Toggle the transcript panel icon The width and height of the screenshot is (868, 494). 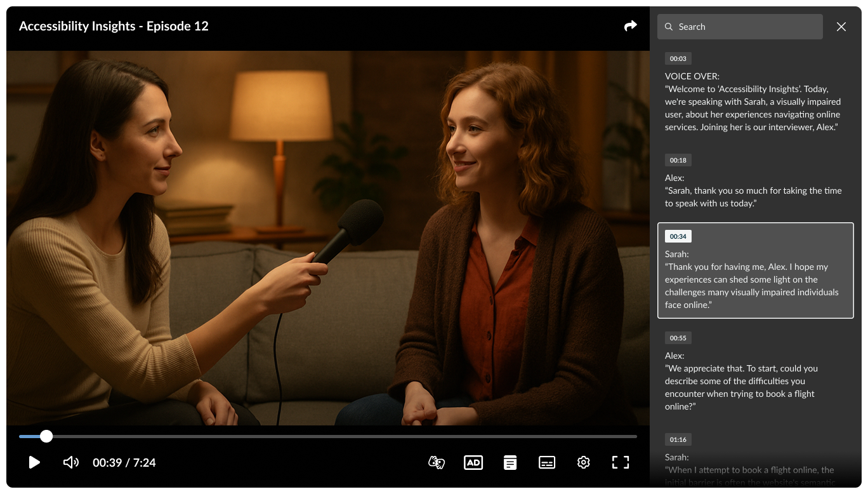[x=510, y=462]
